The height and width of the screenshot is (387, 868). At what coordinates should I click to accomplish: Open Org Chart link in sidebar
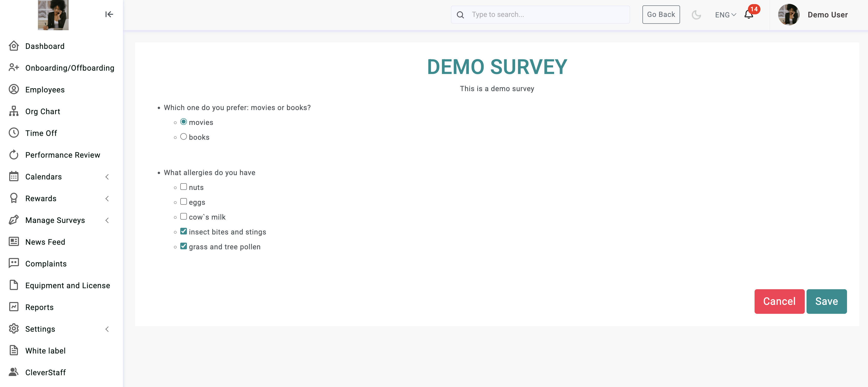click(43, 112)
